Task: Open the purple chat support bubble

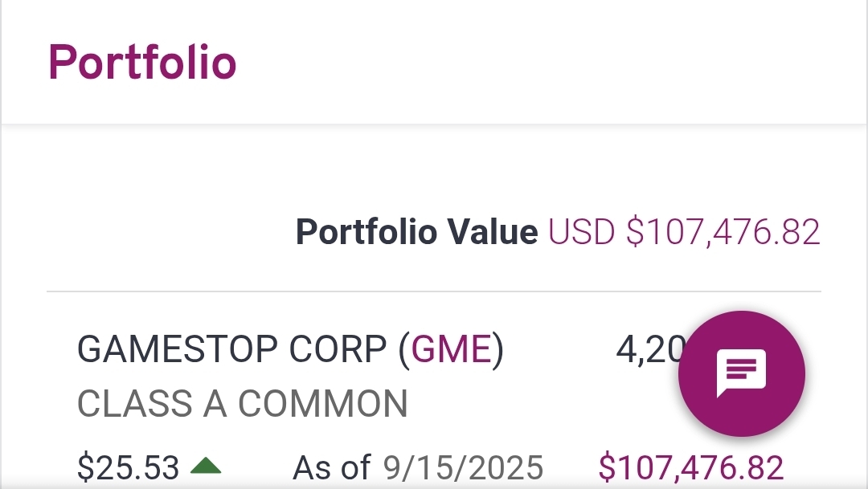Action: point(742,373)
